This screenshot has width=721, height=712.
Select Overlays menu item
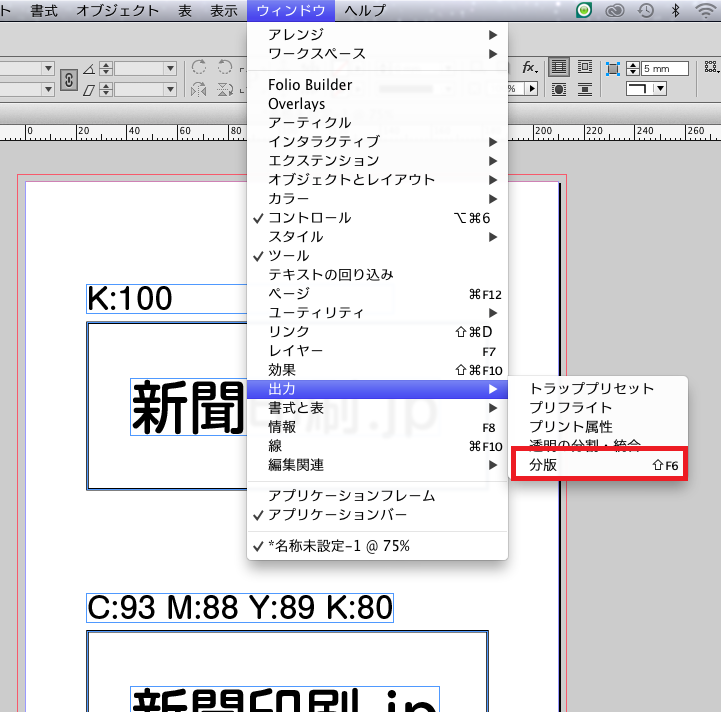pyautogui.click(x=377, y=104)
